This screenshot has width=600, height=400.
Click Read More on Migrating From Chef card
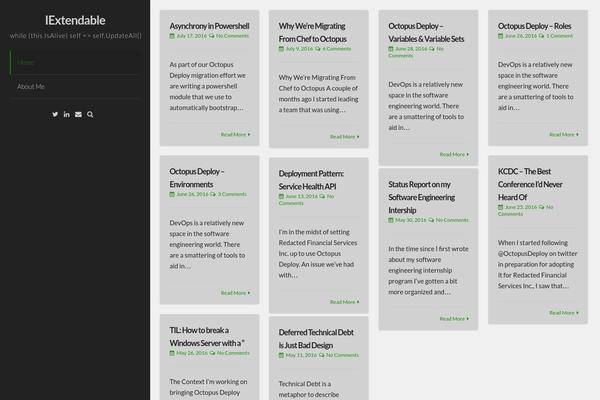coord(344,137)
